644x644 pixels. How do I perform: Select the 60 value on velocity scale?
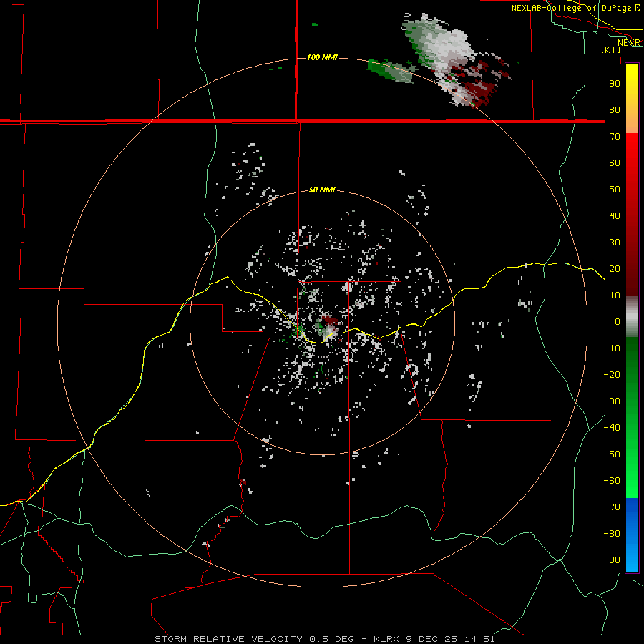coord(615,162)
